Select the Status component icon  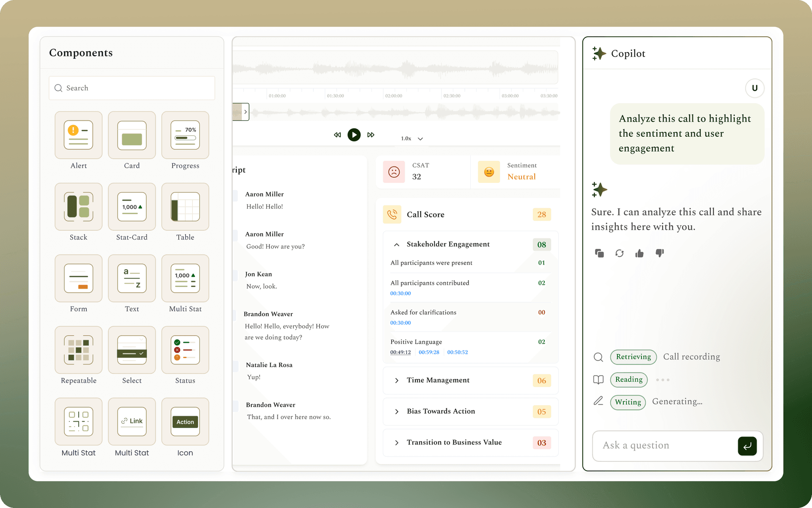click(x=185, y=350)
